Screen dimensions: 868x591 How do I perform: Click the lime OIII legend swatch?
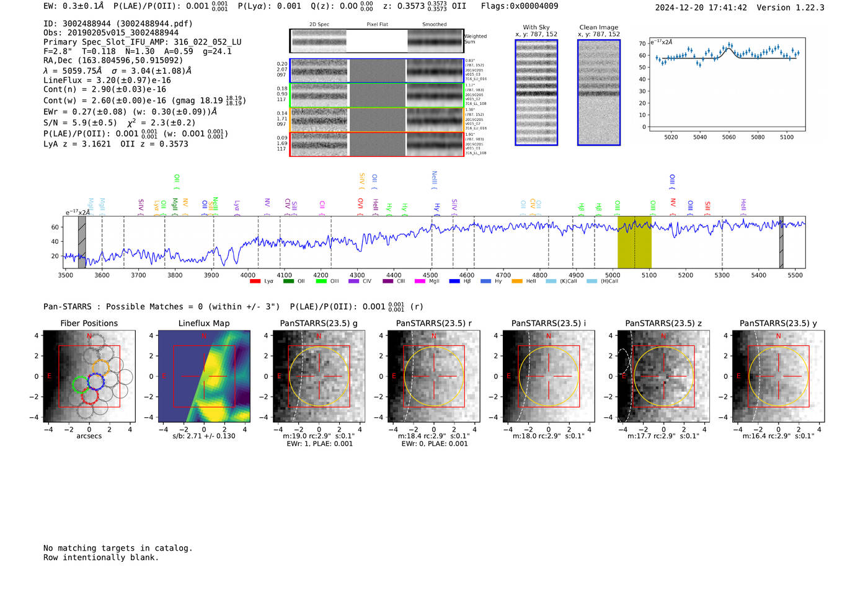tap(321, 282)
